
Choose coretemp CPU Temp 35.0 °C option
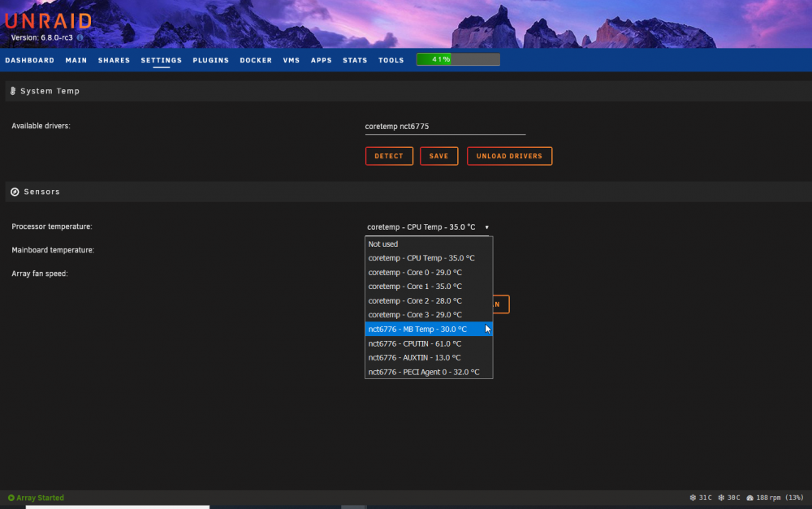tap(429, 258)
